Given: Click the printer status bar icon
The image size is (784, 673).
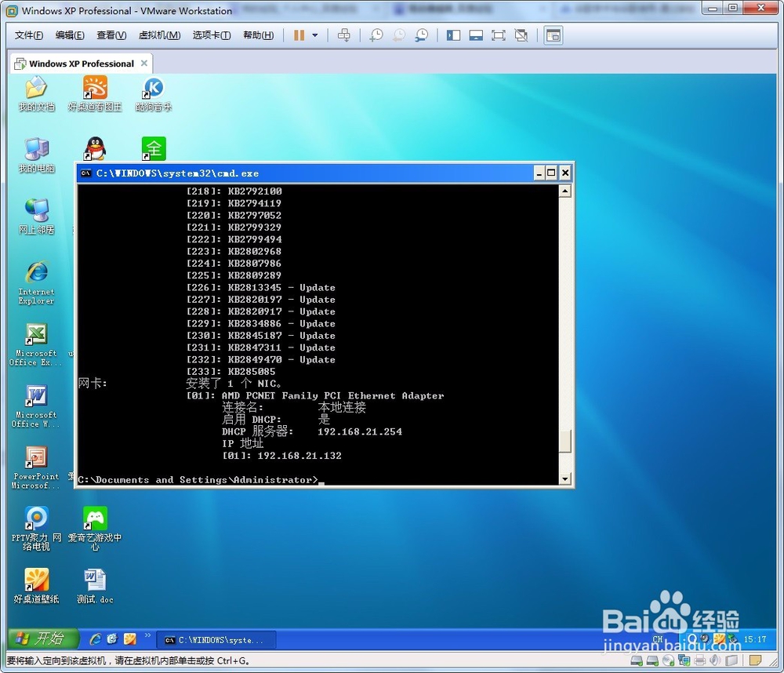Looking at the screenshot, I should [700, 660].
